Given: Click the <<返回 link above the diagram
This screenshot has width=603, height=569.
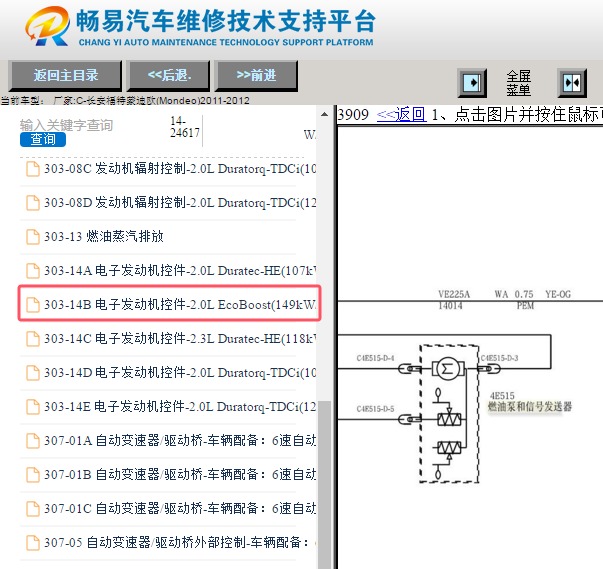Looking at the screenshot, I should point(401,115).
